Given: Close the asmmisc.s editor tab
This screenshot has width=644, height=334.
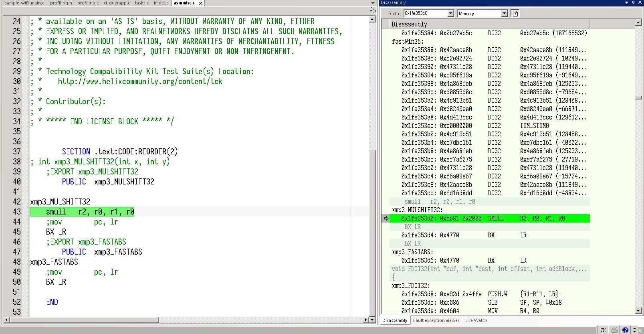Looking at the screenshot, I should tap(201, 3).
